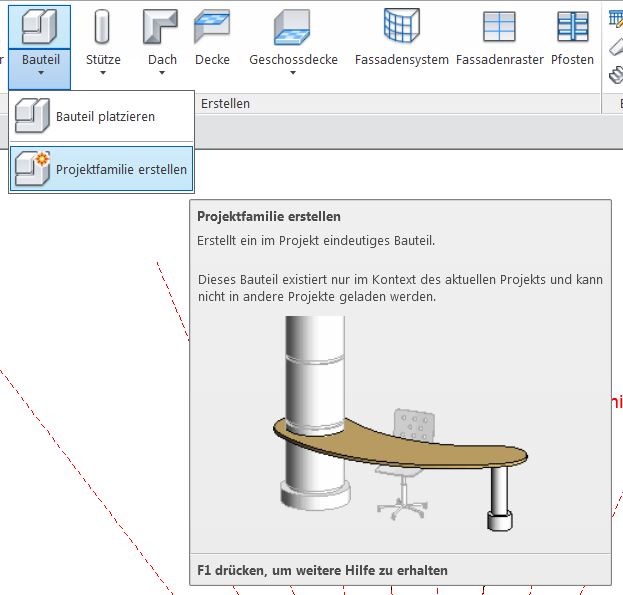This screenshot has width=623, height=595.
Task: Select the Pfosten mullion tool
Action: click(572, 27)
